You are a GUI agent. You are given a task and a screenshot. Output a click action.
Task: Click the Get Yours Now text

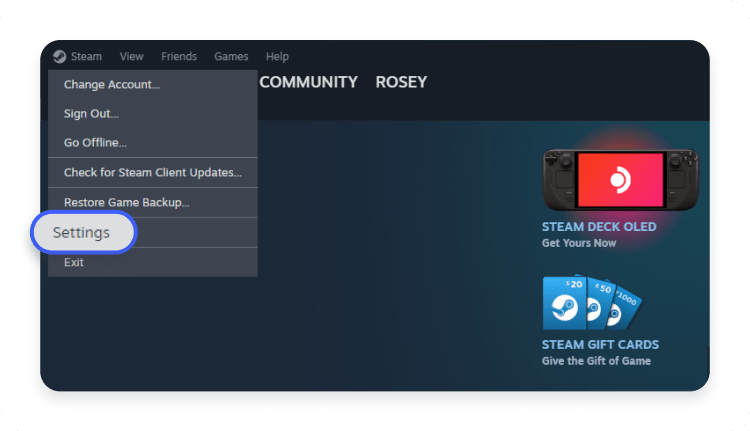[x=579, y=243]
